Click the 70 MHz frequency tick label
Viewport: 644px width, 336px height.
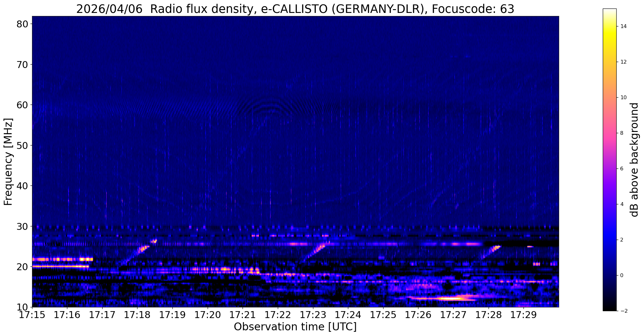pyautogui.click(x=22, y=65)
